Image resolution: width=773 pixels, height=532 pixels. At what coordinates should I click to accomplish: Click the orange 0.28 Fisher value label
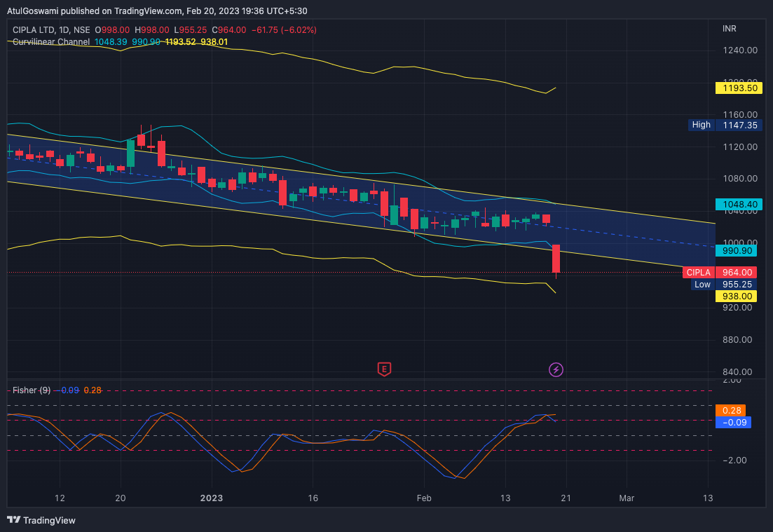pyautogui.click(x=731, y=410)
